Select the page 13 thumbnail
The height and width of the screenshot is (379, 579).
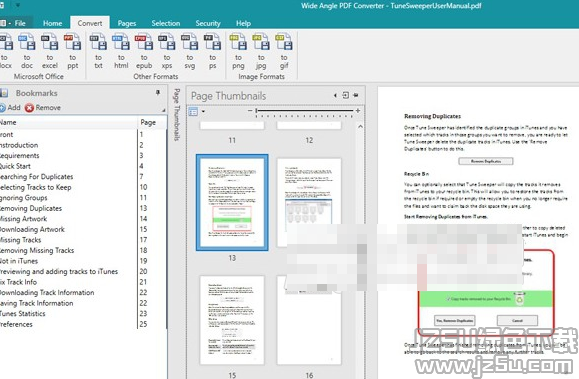232,202
